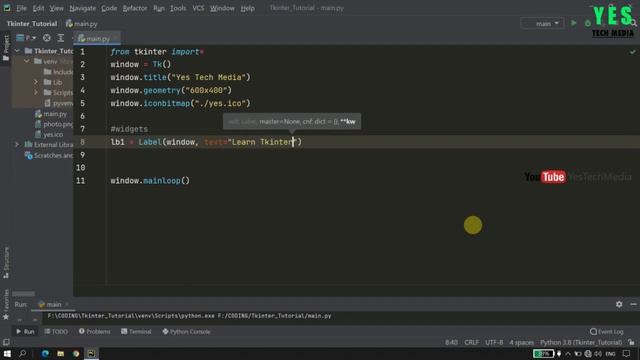Change CRLF line separator

471,342
